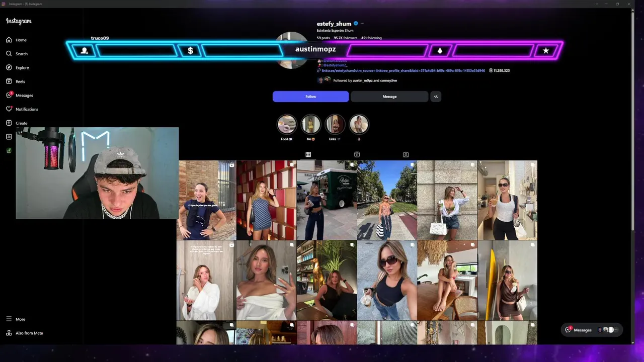Click the sidebar profile avatar icon
Image resolution: width=644 pixels, height=362 pixels.
9,150
